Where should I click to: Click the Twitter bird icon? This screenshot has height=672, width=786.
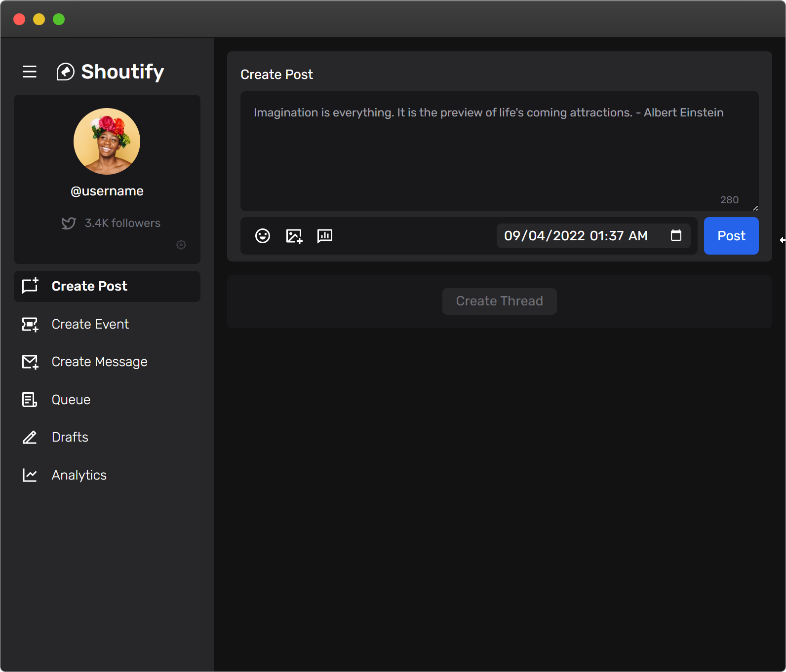(x=69, y=224)
